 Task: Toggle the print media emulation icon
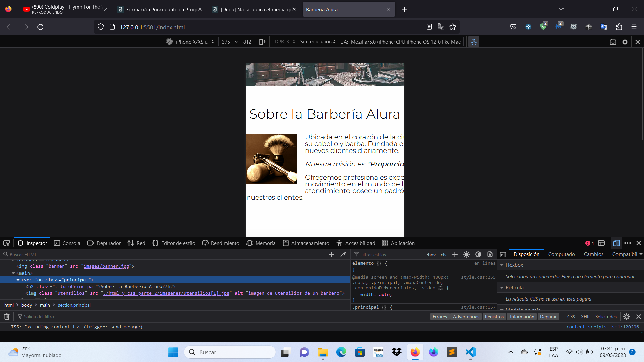point(490,255)
